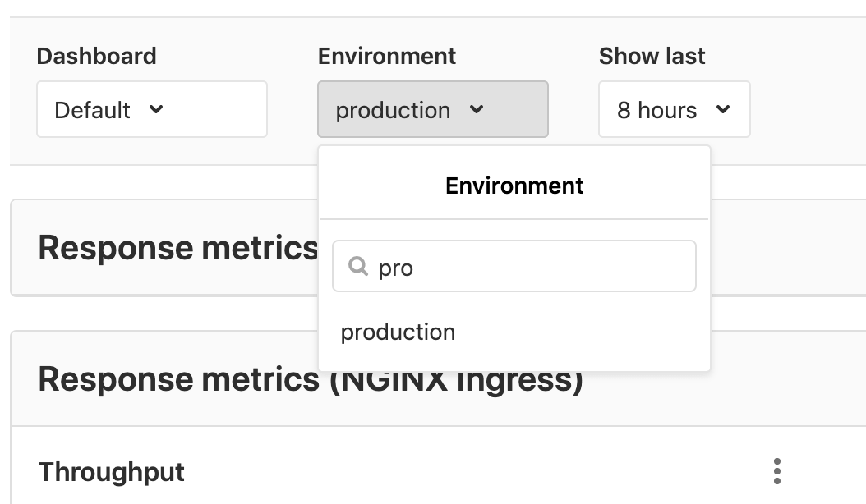Click the Throughput chart title
The width and height of the screenshot is (866, 504).
[x=111, y=471]
